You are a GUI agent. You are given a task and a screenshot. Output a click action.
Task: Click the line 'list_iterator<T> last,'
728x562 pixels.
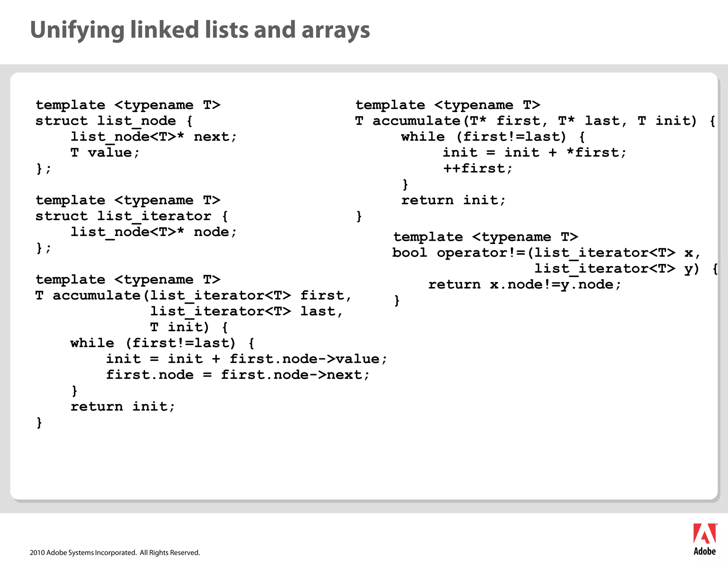click(246, 312)
